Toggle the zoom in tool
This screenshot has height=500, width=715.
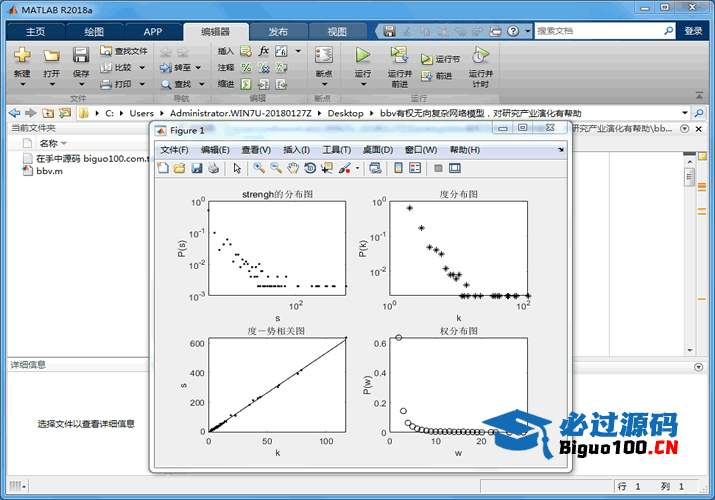259,168
